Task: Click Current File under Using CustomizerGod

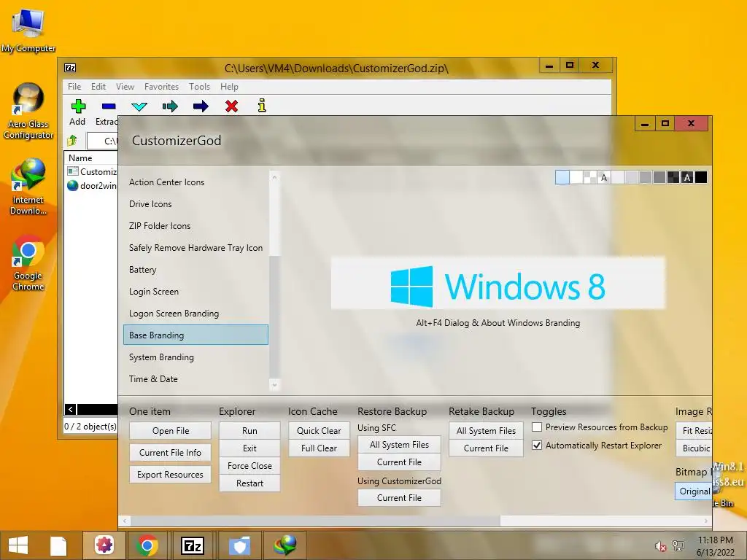Action: point(399,497)
